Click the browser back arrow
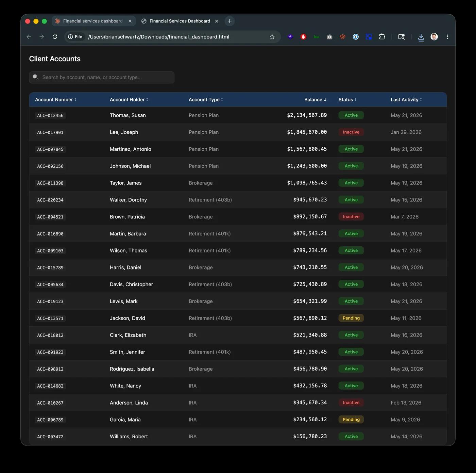The width and height of the screenshot is (476, 473). point(29,37)
